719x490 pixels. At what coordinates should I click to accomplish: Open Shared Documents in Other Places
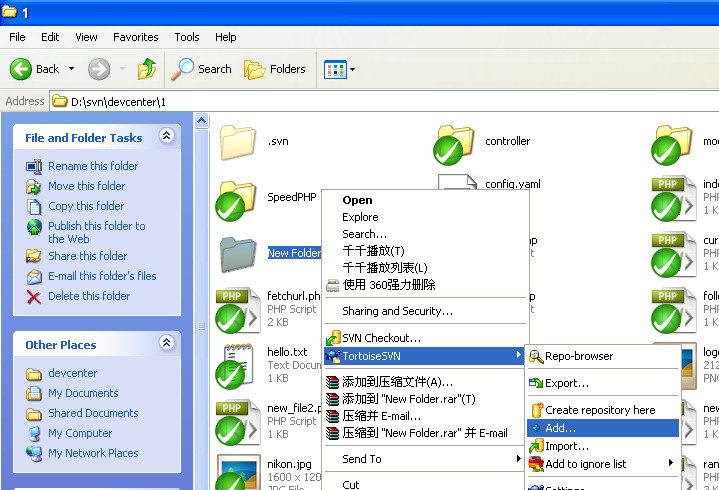point(93,413)
